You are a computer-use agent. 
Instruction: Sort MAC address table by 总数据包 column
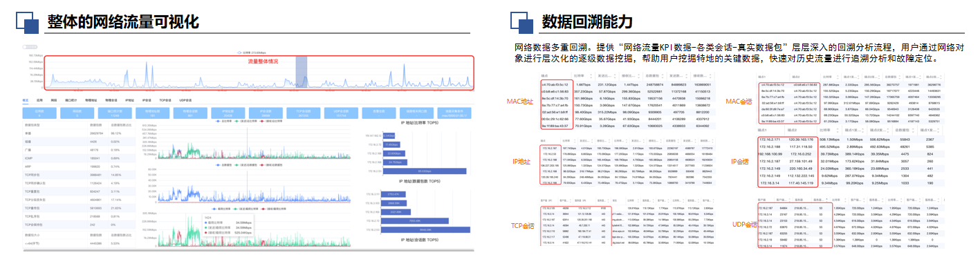click(x=654, y=76)
